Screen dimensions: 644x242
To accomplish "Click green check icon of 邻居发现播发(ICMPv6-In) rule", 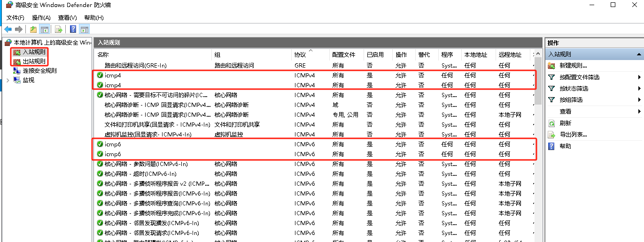I will click(100, 223).
